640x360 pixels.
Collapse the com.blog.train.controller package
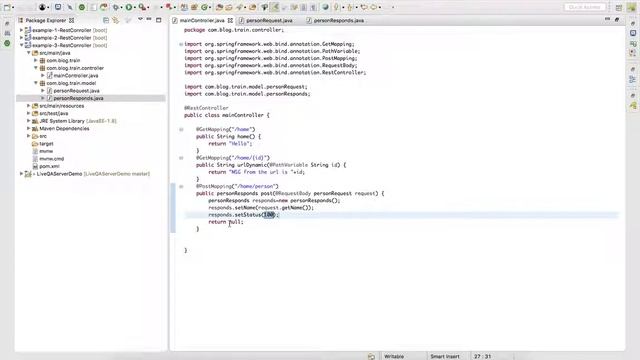coord(36,68)
